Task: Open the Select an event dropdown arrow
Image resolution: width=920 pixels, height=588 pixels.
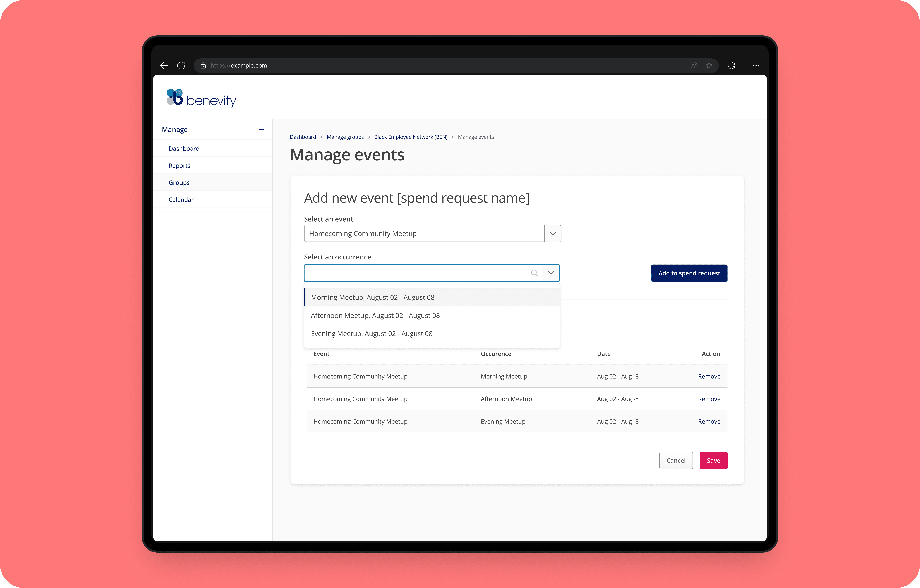Action: [553, 234]
